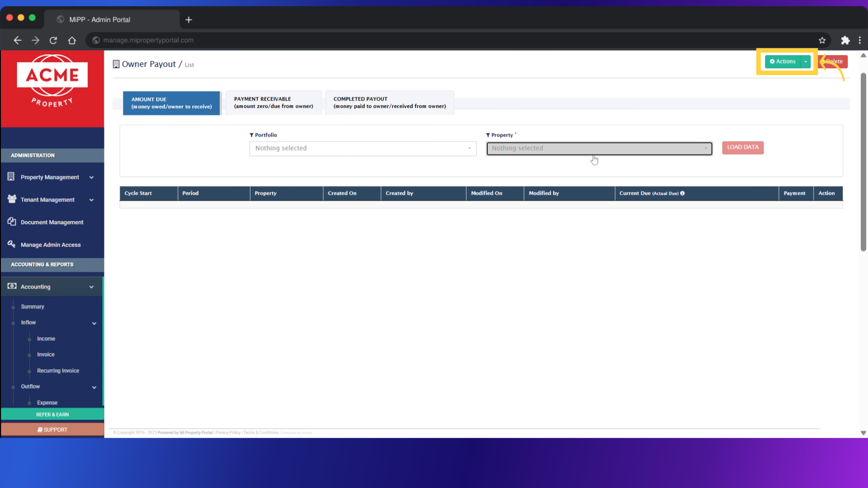Open the browser three-dot menu
868x488 pixels.
coord(860,40)
